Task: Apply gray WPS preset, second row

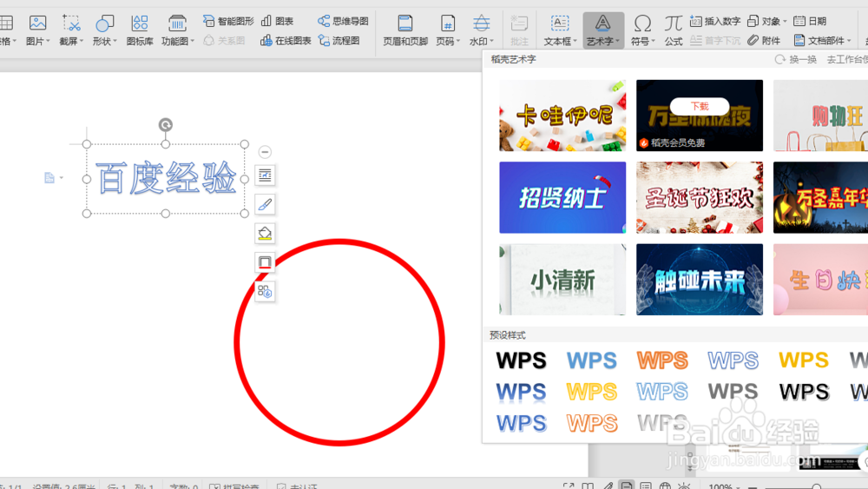Action: [x=733, y=392]
